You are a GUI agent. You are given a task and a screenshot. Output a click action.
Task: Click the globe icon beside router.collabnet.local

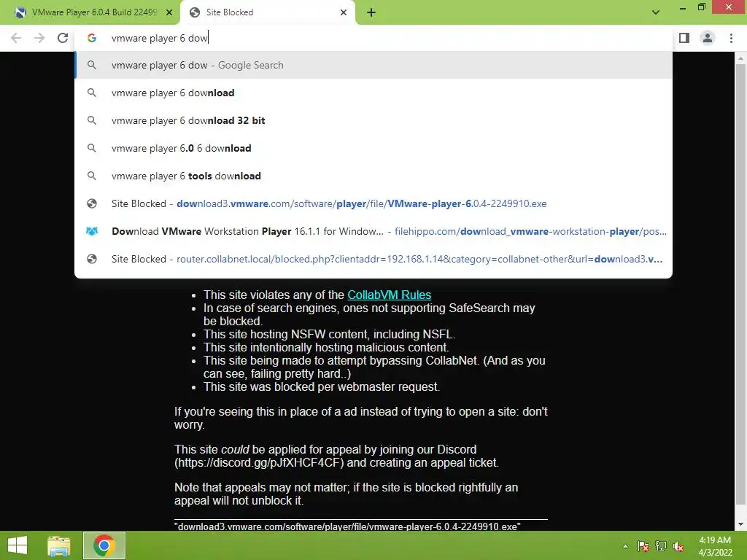pos(92,259)
